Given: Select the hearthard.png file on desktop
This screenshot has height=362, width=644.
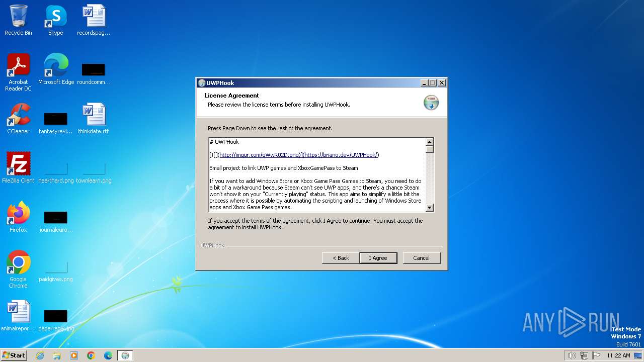Looking at the screenshot, I should pos(56,172).
